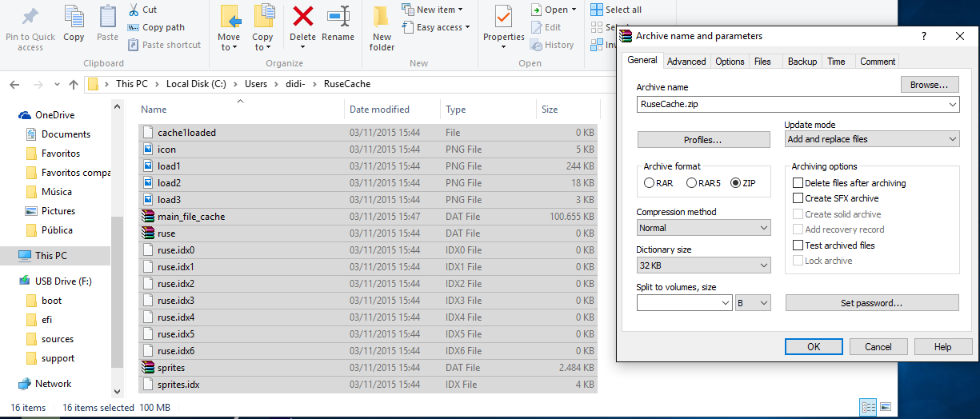Image resolution: width=980 pixels, height=419 pixels.
Task: Click the Browse... button
Action: click(930, 84)
